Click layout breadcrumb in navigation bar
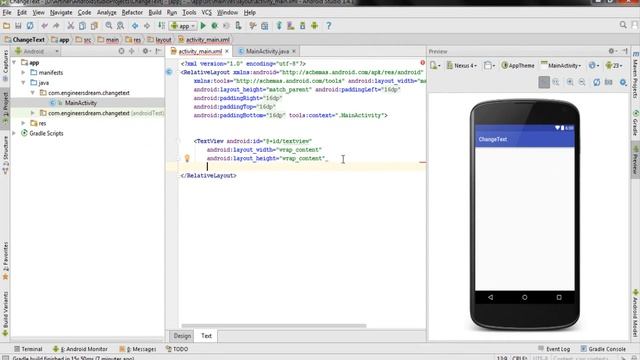 (160, 40)
